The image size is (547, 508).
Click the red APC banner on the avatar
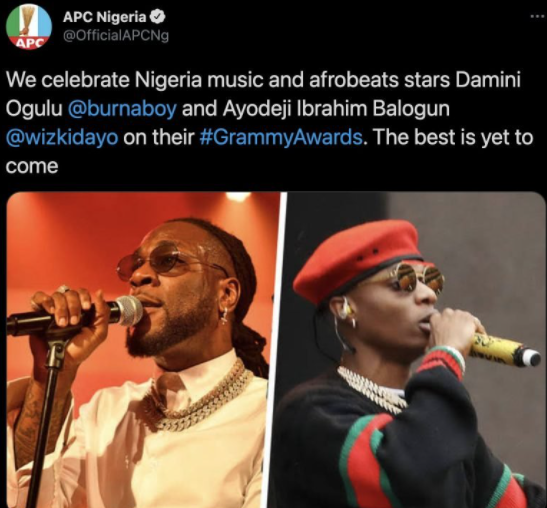point(28,43)
